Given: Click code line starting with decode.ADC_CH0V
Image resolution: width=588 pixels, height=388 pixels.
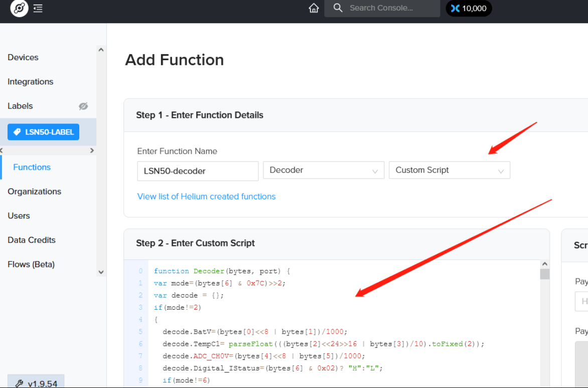Looking at the screenshot, I should click(263, 356).
